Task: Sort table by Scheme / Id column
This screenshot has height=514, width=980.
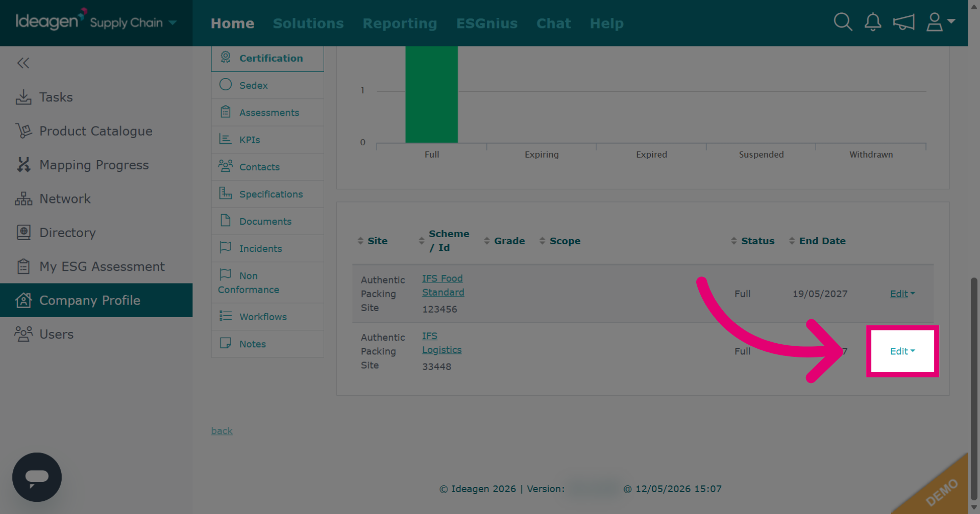Action: [444, 241]
